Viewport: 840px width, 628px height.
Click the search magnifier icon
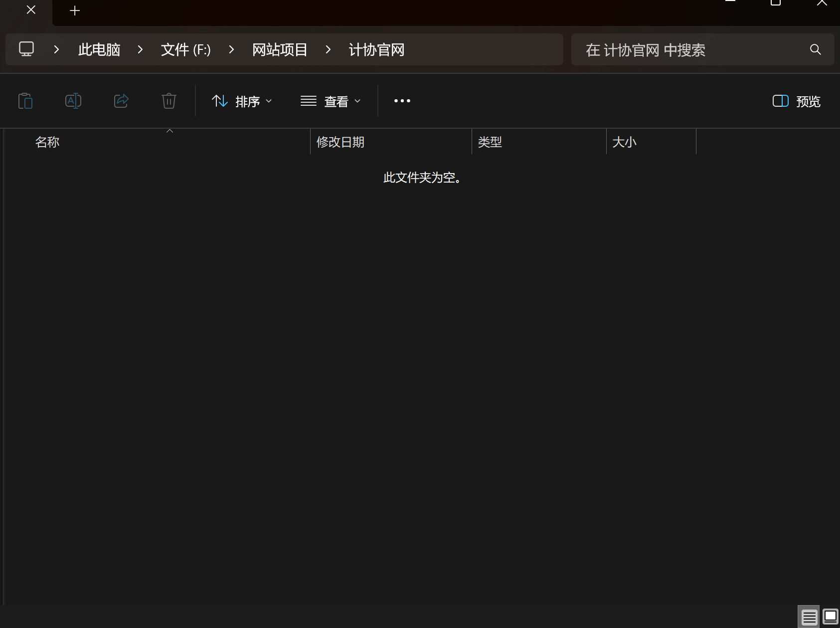coord(815,49)
